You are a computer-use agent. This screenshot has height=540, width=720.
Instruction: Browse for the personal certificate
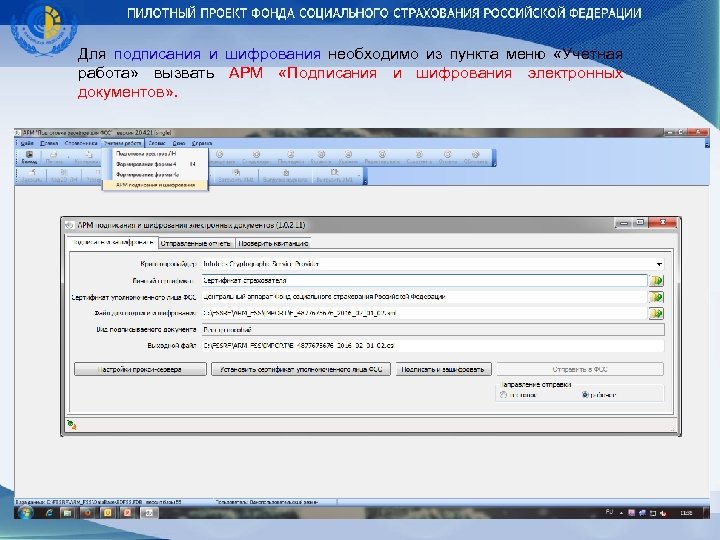pyautogui.click(x=656, y=281)
